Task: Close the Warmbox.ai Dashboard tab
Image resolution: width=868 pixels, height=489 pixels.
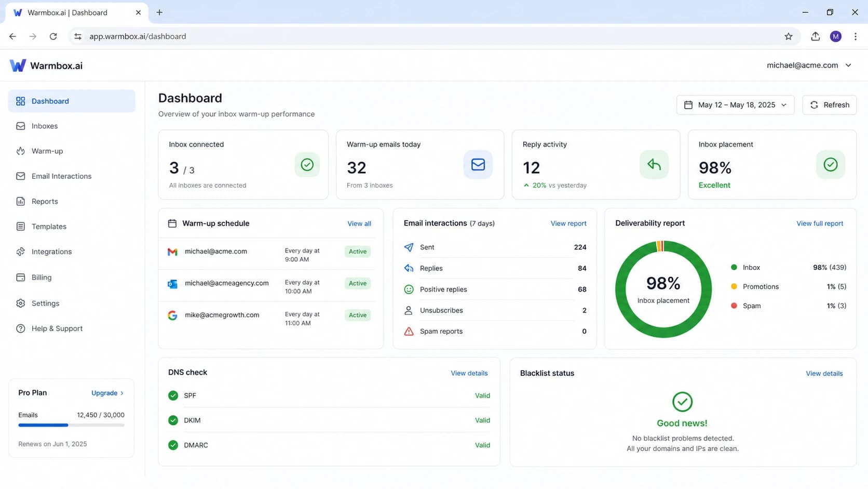Action: (x=138, y=12)
